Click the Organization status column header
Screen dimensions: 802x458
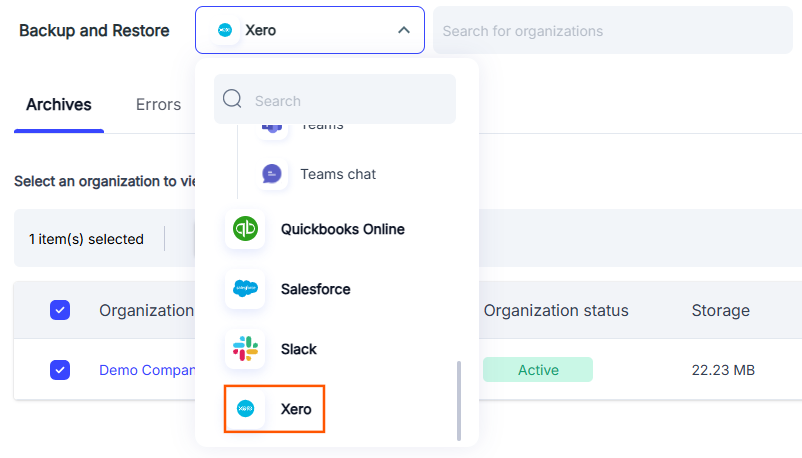coord(556,310)
